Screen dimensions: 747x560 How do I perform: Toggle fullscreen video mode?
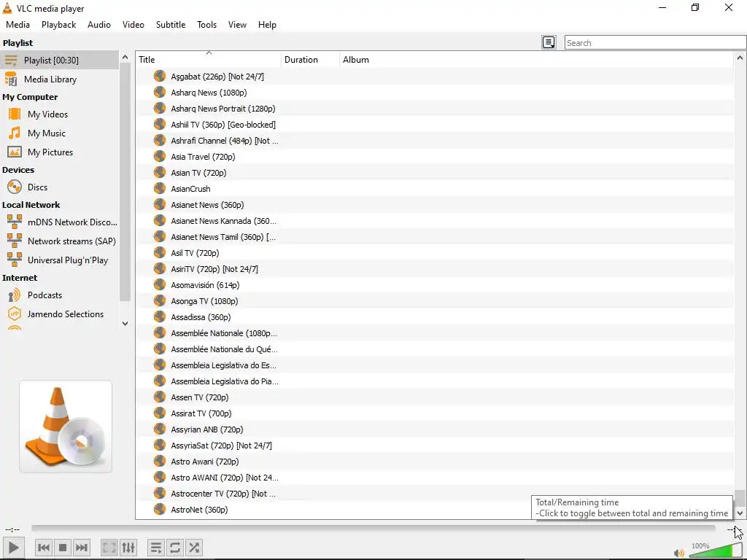point(109,548)
